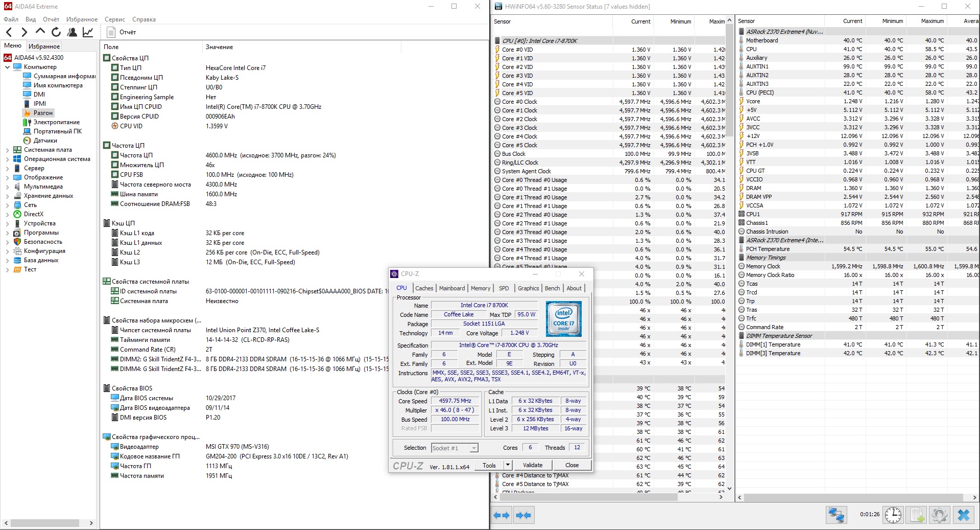
Task: Expand the Операционная система node
Action: [x=7, y=159]
